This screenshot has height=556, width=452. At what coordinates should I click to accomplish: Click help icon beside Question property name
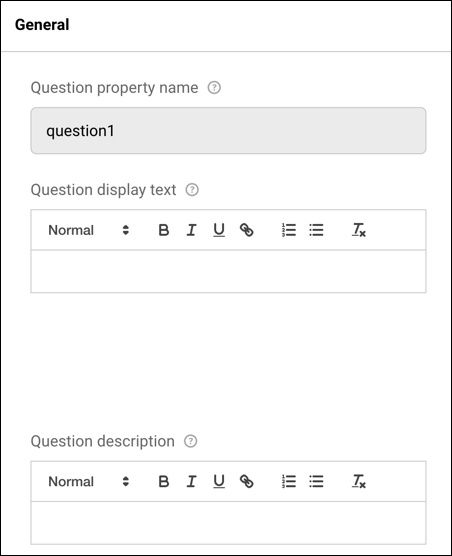(x=214, y=88)
